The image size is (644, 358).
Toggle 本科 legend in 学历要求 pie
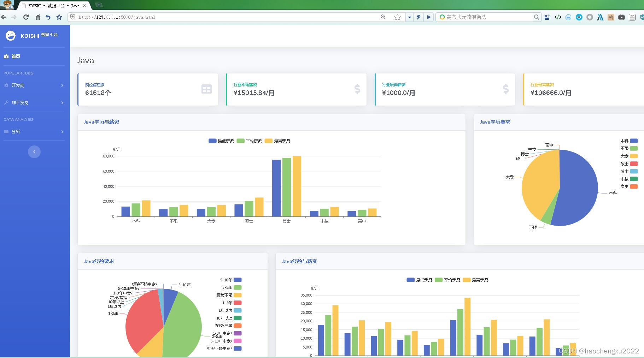(629, 141)
